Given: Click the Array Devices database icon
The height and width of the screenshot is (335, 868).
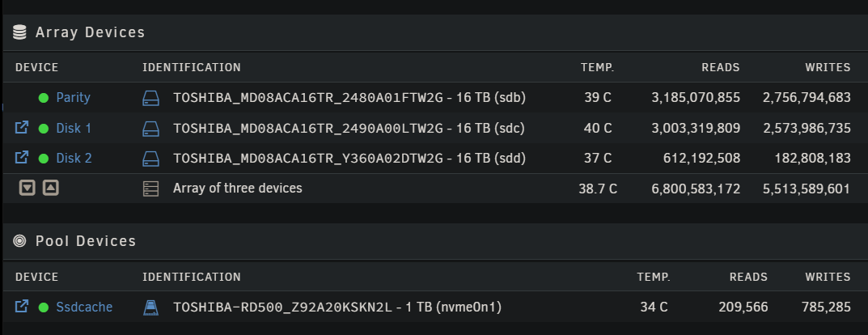Looking at the screenshot, I should [20, 33].
